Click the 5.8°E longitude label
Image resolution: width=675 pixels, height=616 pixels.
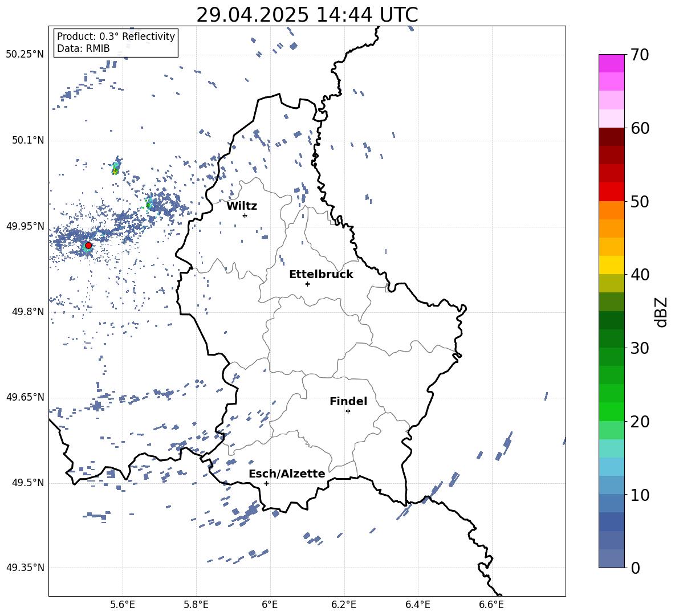click(x=196, y=605)
